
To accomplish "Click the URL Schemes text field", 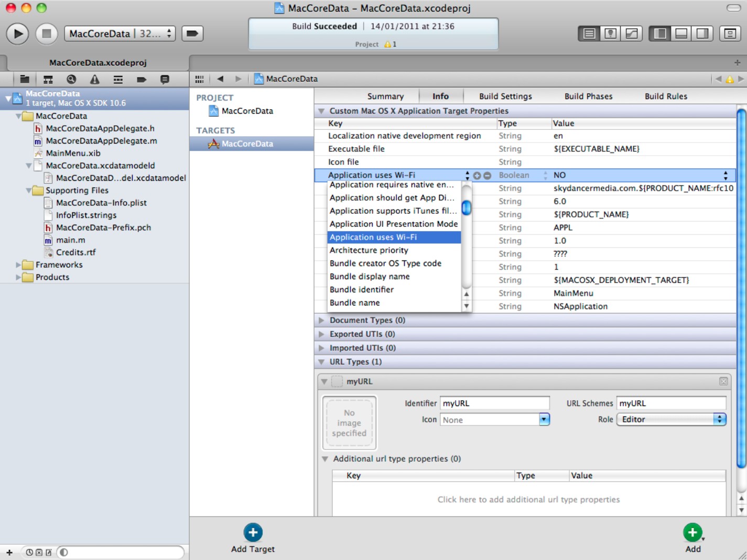I will point(672,403).
